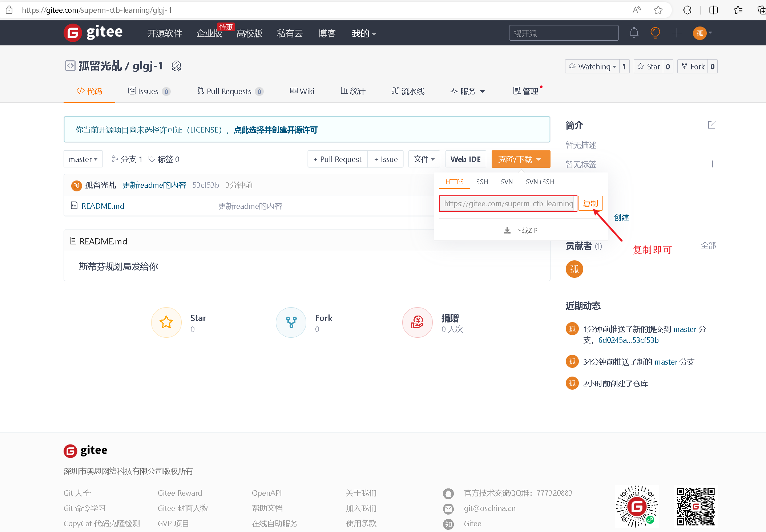
Task: Click the 分支 1 link
Action: 127,159
